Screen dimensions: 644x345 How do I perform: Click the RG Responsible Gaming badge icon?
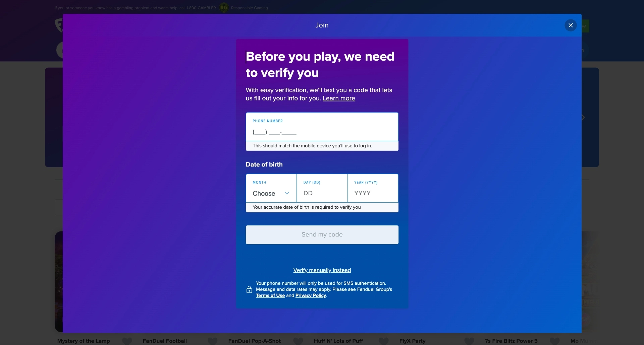tap(224, 8)
